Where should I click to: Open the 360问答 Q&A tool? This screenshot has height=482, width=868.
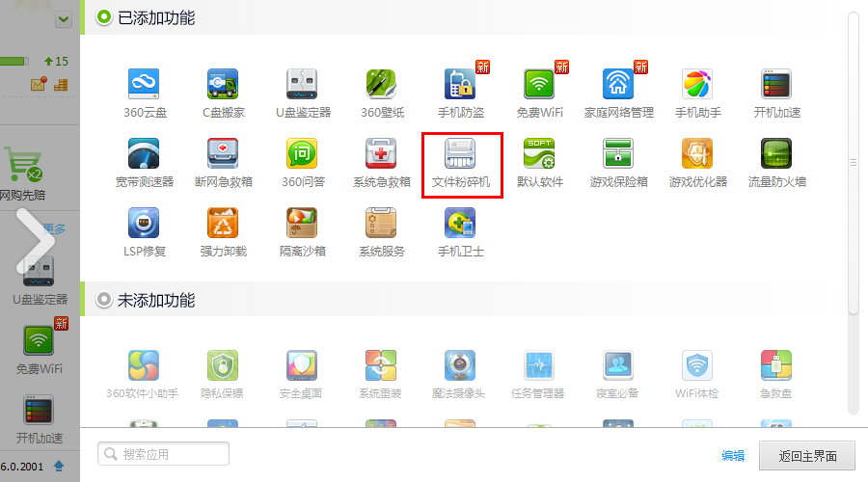pos(302,163)
